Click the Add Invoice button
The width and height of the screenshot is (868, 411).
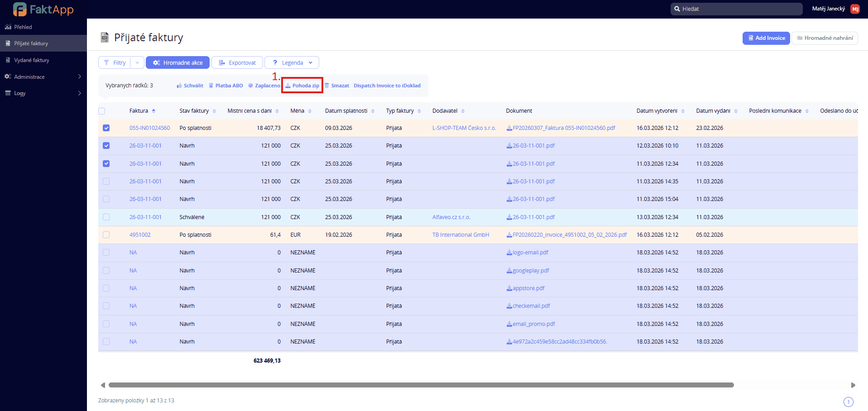pos(766,38)
